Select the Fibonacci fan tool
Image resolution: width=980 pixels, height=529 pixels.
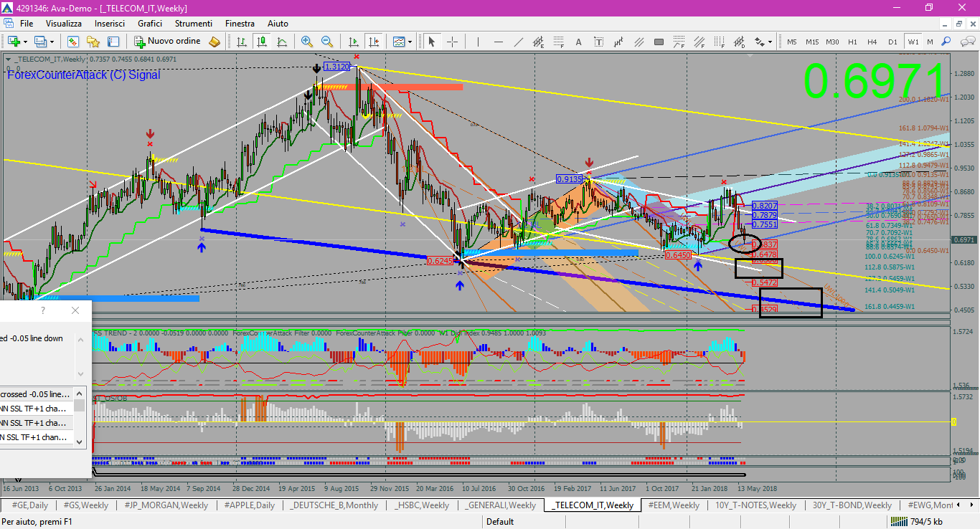(699, 42)
